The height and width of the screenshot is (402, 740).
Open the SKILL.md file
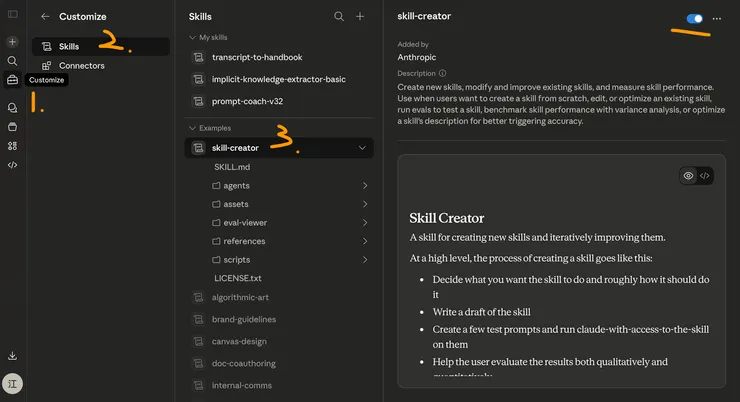[232, 167]
